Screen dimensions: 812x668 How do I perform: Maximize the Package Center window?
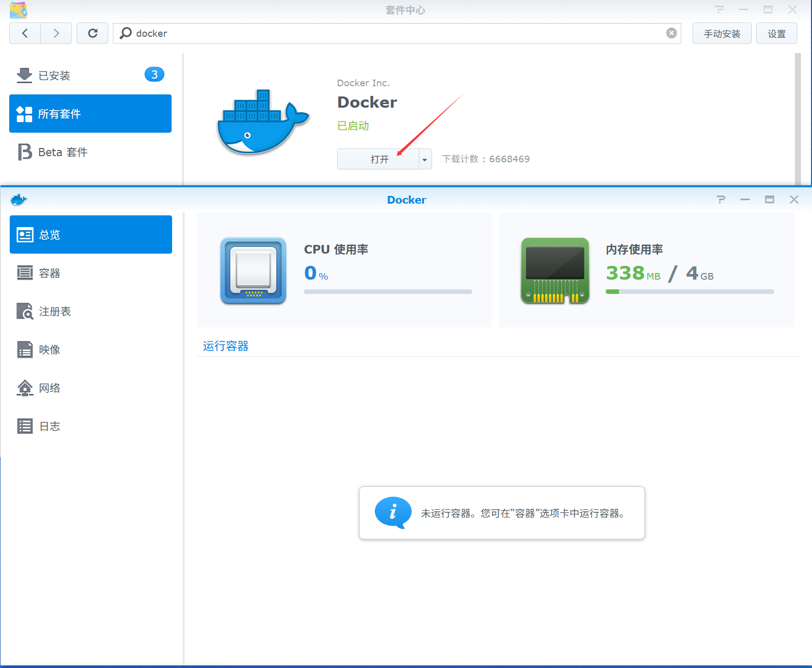click(x=768, y=10)
